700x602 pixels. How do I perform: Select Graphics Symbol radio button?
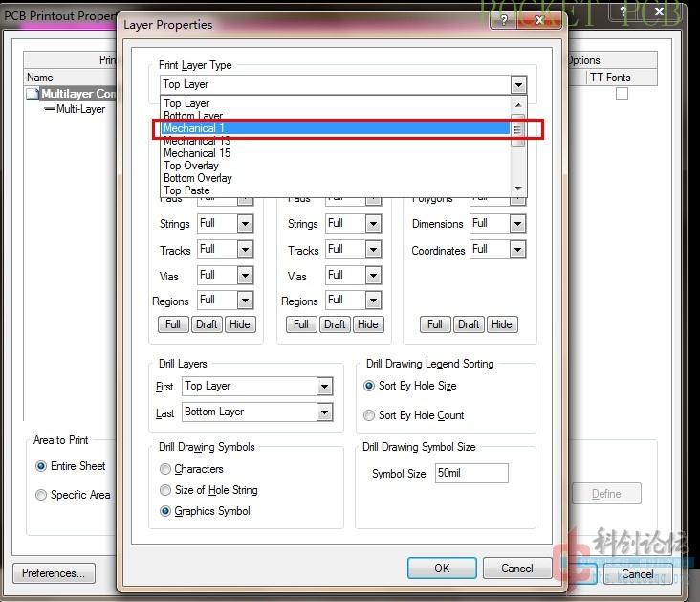[165, 511]
